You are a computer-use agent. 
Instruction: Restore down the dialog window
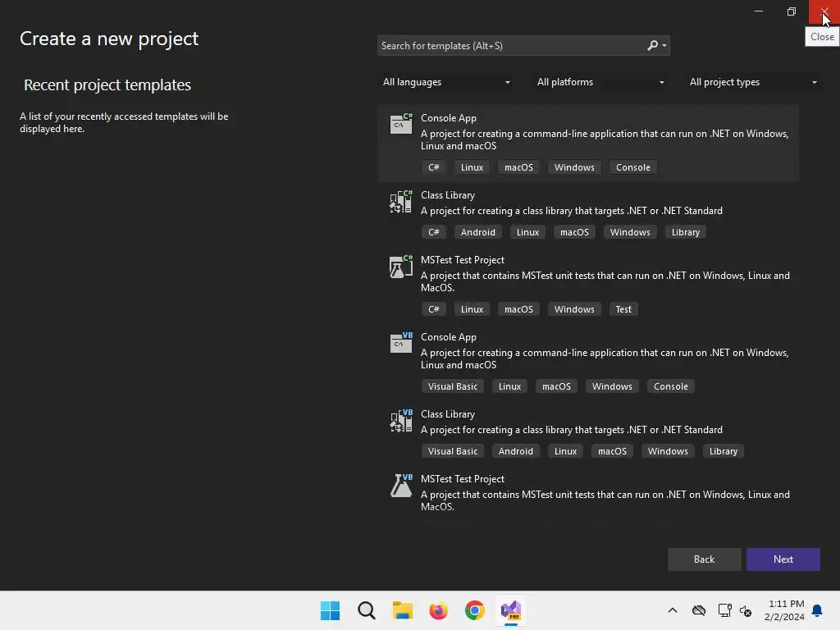(x=792, y=11)
